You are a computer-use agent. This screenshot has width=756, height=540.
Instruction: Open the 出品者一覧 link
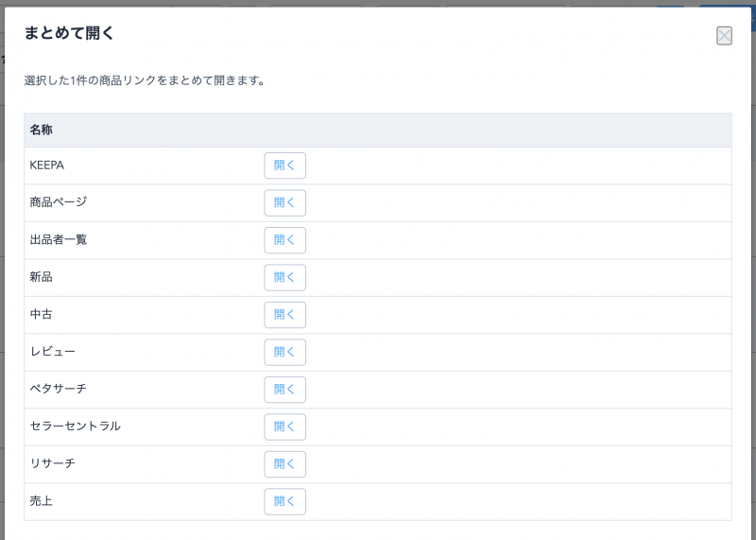point(285,240)
